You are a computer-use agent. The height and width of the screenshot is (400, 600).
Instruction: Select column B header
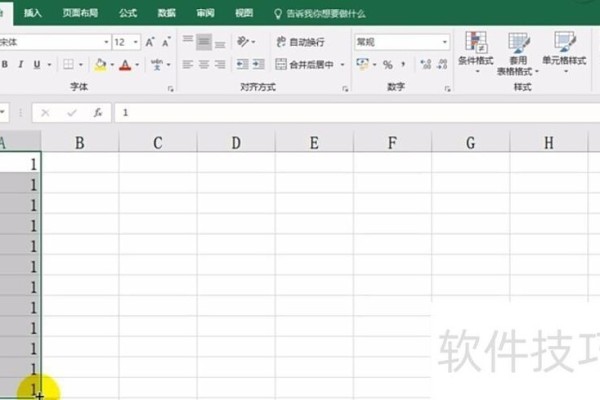click(x=80, y=143)
